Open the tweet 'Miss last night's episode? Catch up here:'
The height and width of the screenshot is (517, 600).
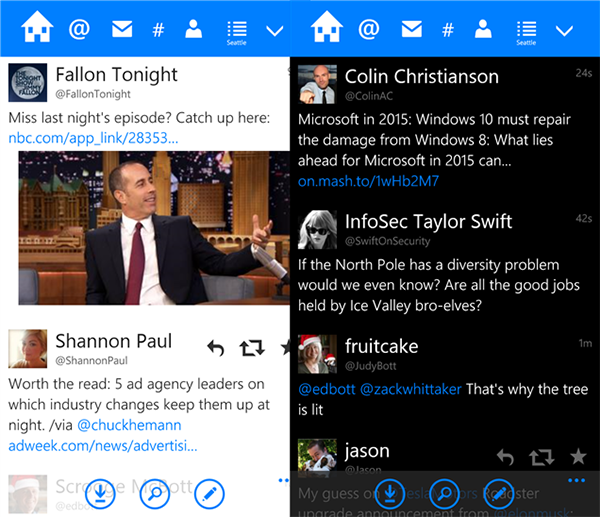pos(139,118)
